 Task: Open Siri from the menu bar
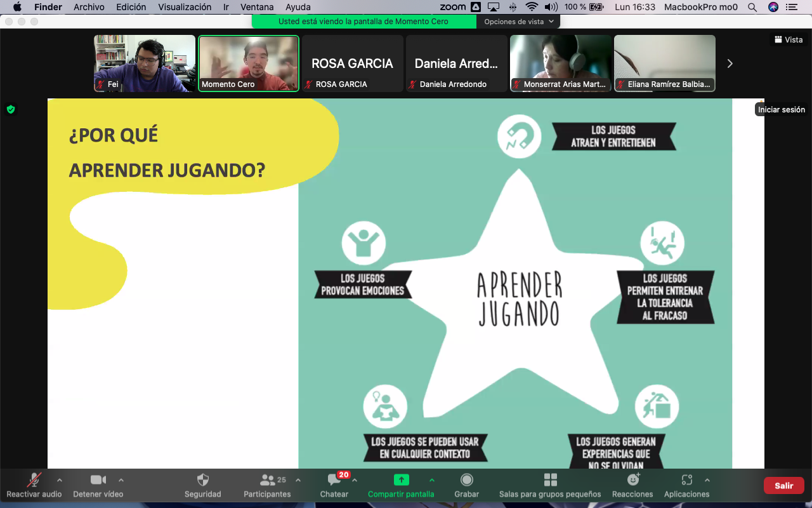773,7
